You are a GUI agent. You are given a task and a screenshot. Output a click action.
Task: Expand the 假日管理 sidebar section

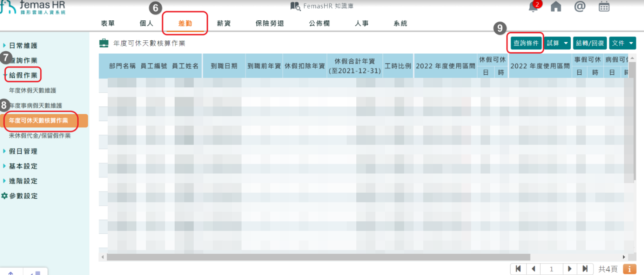(23, 151)
